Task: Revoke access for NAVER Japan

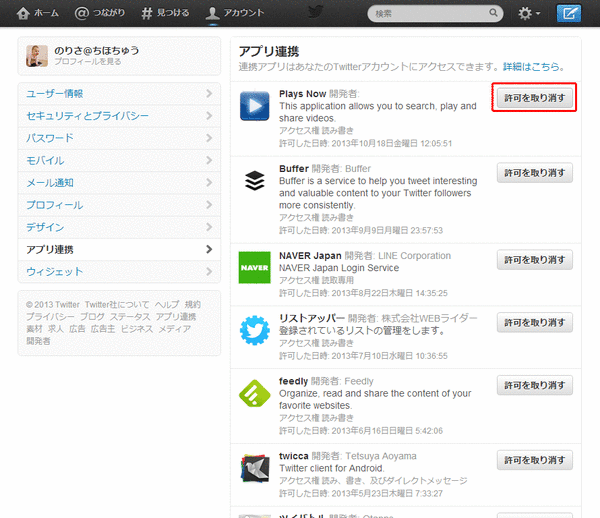Action: point(535,260)
